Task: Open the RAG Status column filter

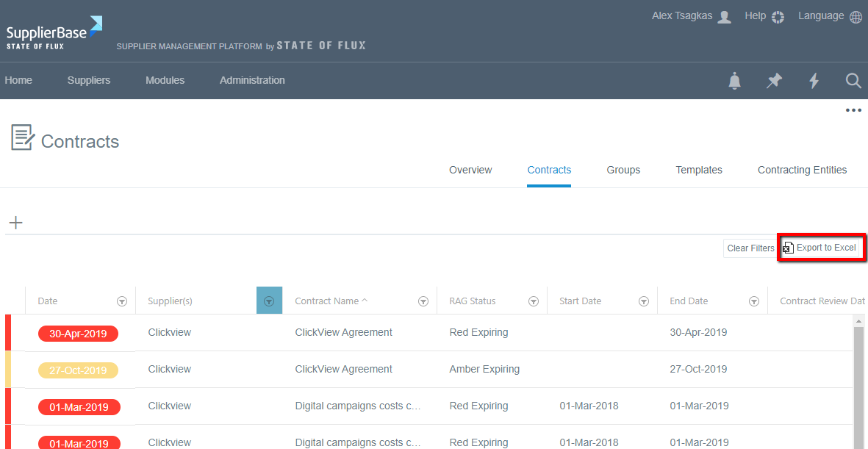Action: click(x=534, y=301)
